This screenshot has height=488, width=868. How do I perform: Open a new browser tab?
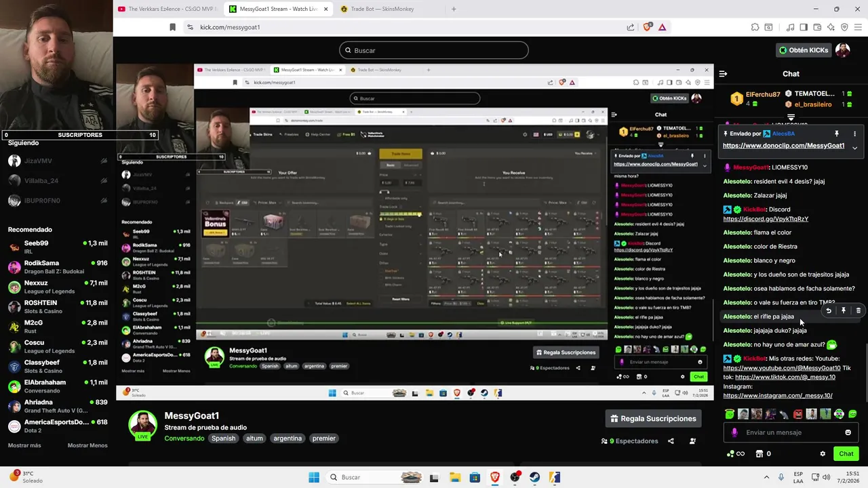tap(454, 9)
